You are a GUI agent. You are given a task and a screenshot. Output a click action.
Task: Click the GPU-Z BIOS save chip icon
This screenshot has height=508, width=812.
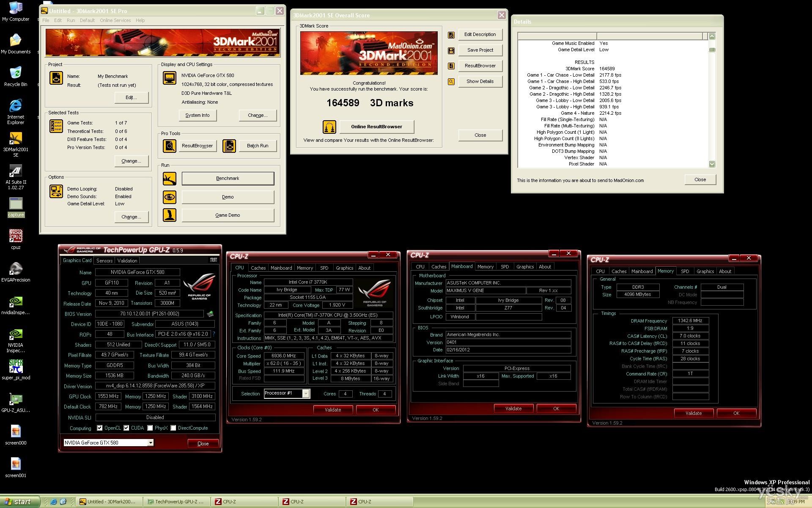click(x=210, y=314)
